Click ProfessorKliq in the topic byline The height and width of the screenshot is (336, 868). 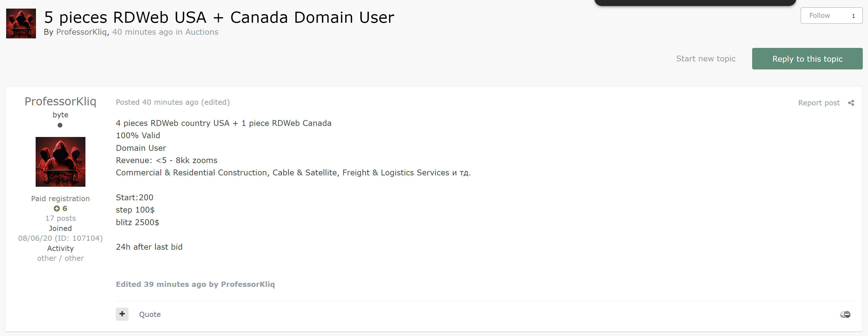coord(81,32)
